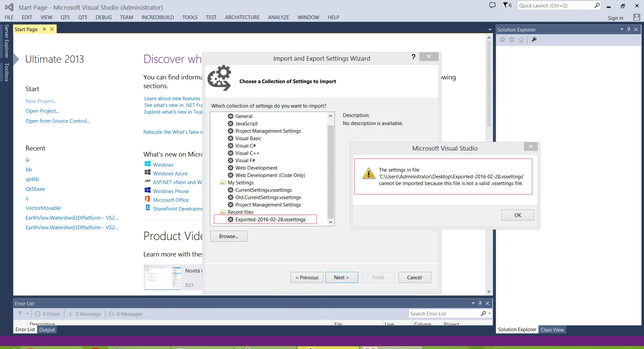This screenshot has height=349, width=644.
Task: Select Web Development (Code Only) settings
Action: point(270,175)
